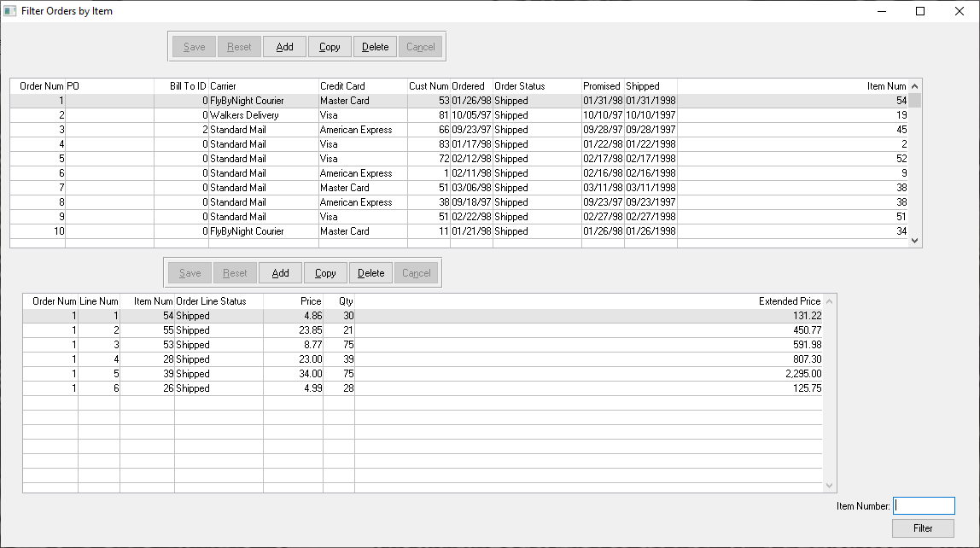Click extended price 807.30 cell
Viewport: 980px width, 548px height.
pos(588,359)
